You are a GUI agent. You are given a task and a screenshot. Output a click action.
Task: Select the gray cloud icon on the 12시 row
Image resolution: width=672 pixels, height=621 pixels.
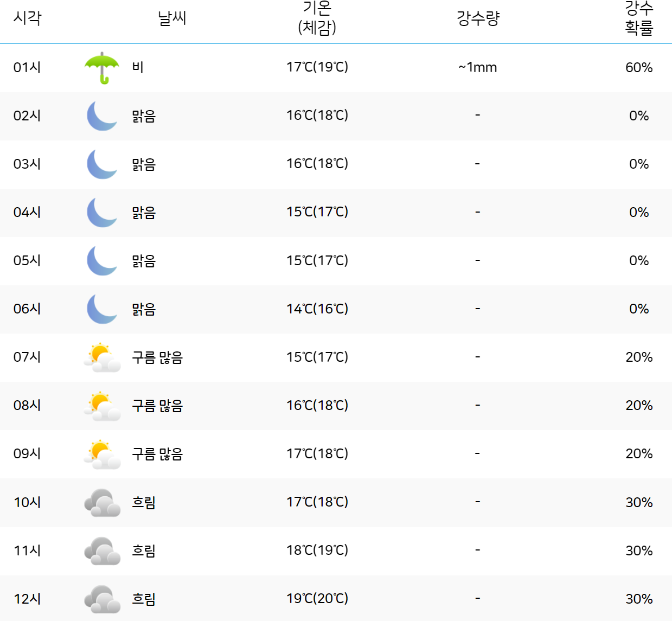click(x=102, y=598)
